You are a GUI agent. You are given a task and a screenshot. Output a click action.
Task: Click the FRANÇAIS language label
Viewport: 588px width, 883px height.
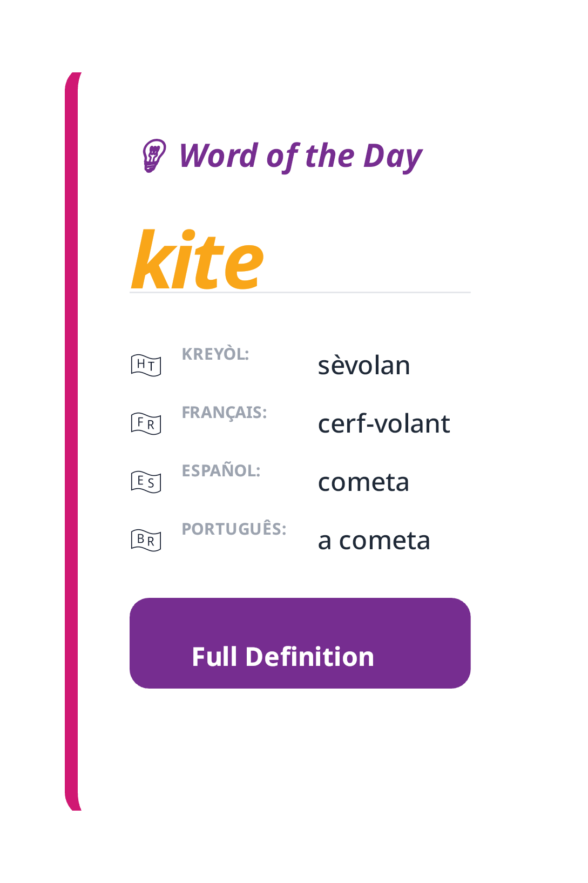pyautogui.click(x=225, y=413)
